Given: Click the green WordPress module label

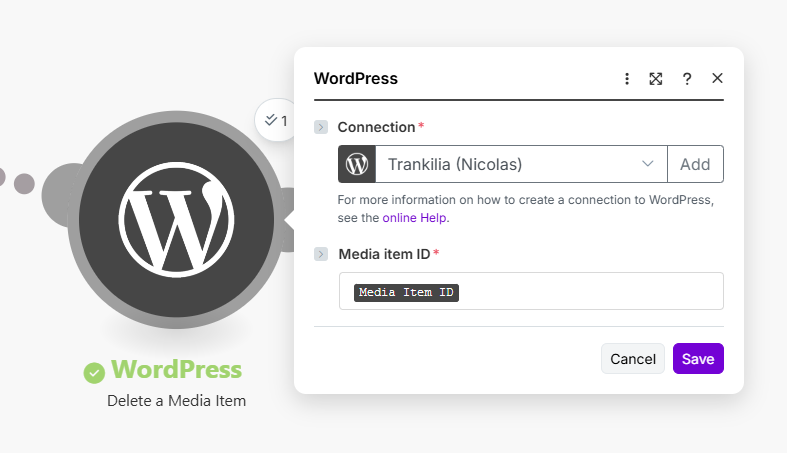Looking at the screenshot, I should pyautogui.click(x=176, y=370).
